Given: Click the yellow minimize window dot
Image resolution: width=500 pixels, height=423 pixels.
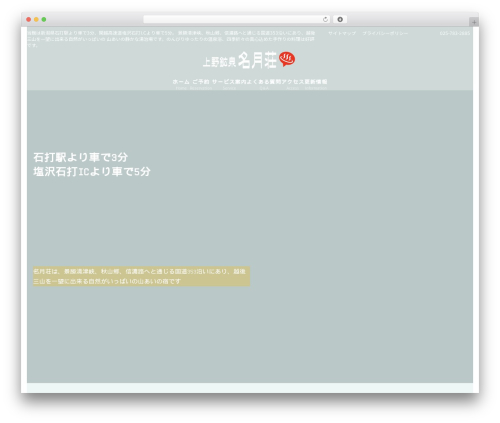Looking at the screenshot, I should [36, 20].
